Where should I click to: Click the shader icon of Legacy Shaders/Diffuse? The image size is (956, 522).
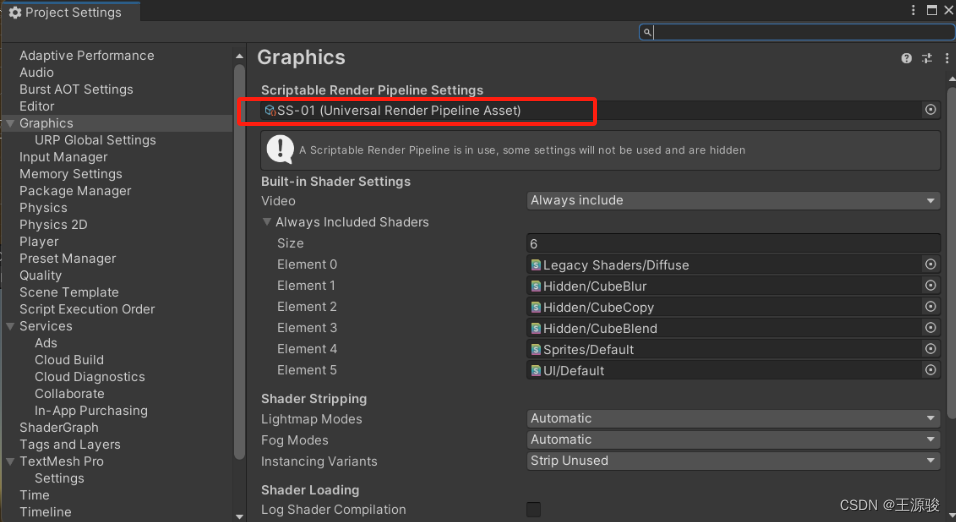coord(536,265)
